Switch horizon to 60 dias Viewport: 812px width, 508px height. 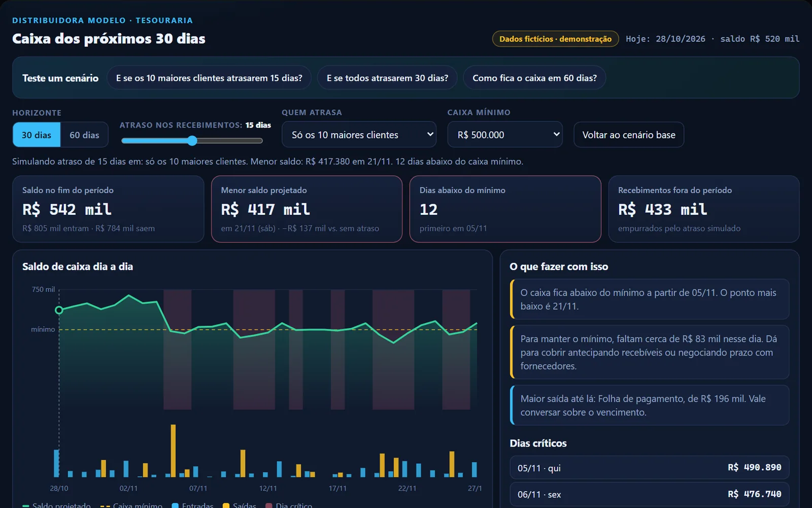84,135
